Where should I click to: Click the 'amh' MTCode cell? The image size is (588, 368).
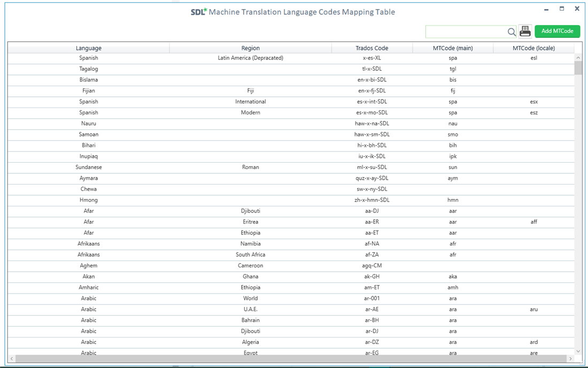pyautogui.click(x=453, y=287)
